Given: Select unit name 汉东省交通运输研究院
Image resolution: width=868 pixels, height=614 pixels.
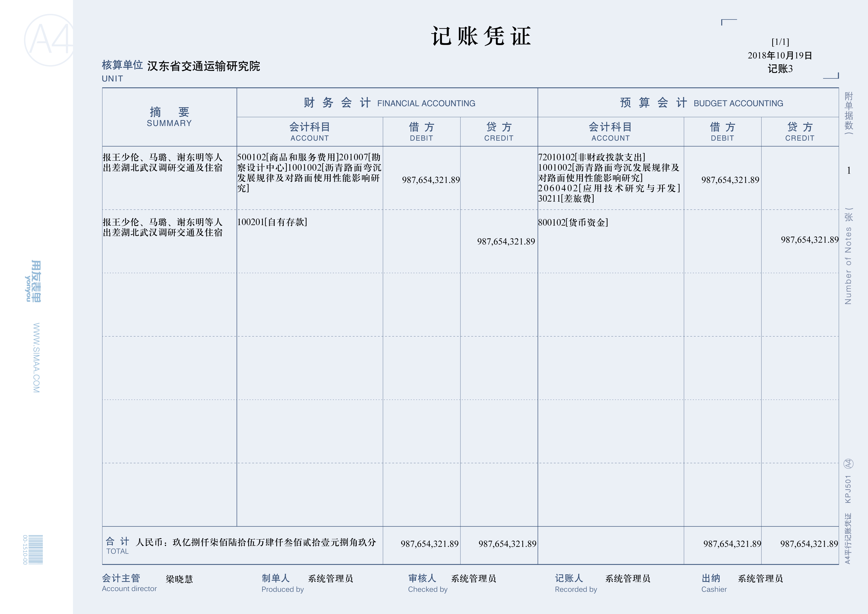Looking at the screenshot, I should click(203, 66).
